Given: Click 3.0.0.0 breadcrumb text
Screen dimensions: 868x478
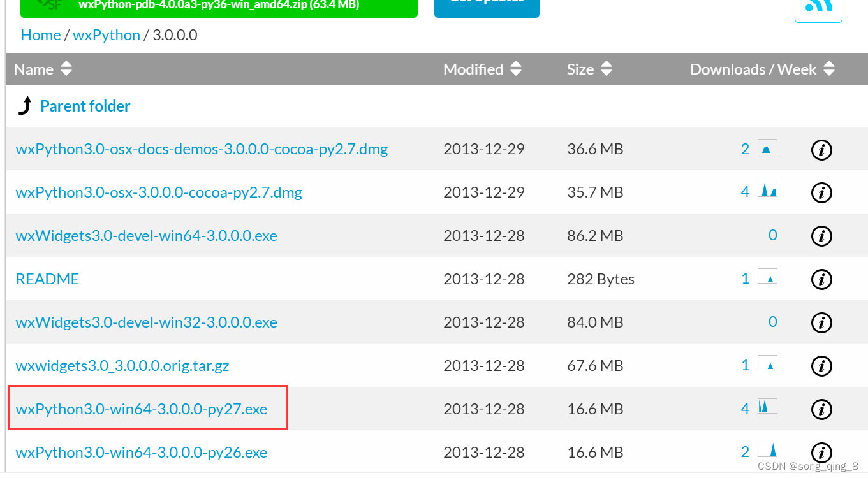Looking at the screenshot, I should 175,35.
